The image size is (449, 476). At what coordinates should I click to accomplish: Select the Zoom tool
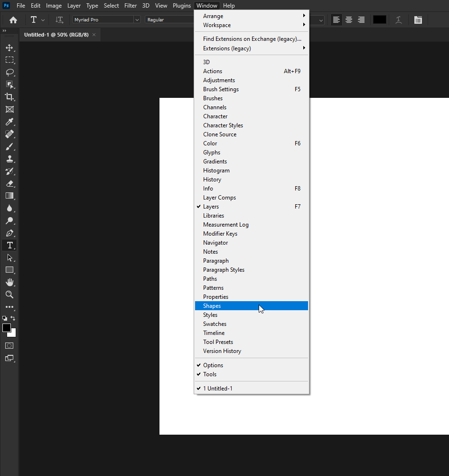pos(9,295)
